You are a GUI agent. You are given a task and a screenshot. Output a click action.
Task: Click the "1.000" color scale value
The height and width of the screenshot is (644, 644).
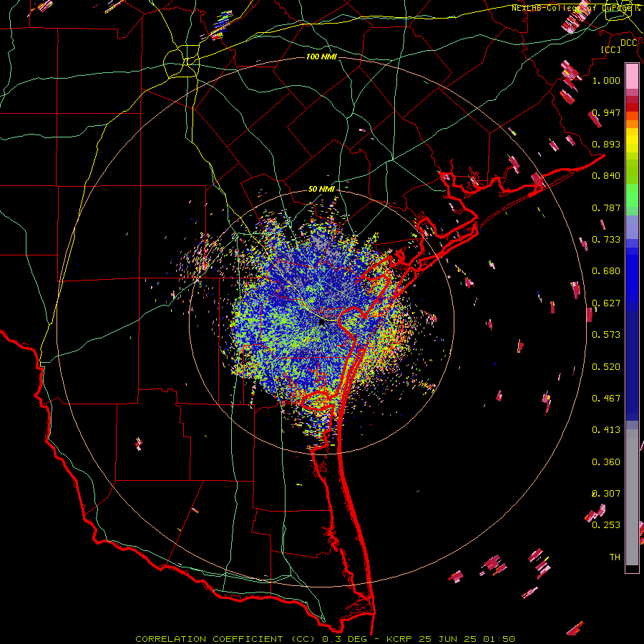click(606, 80)
